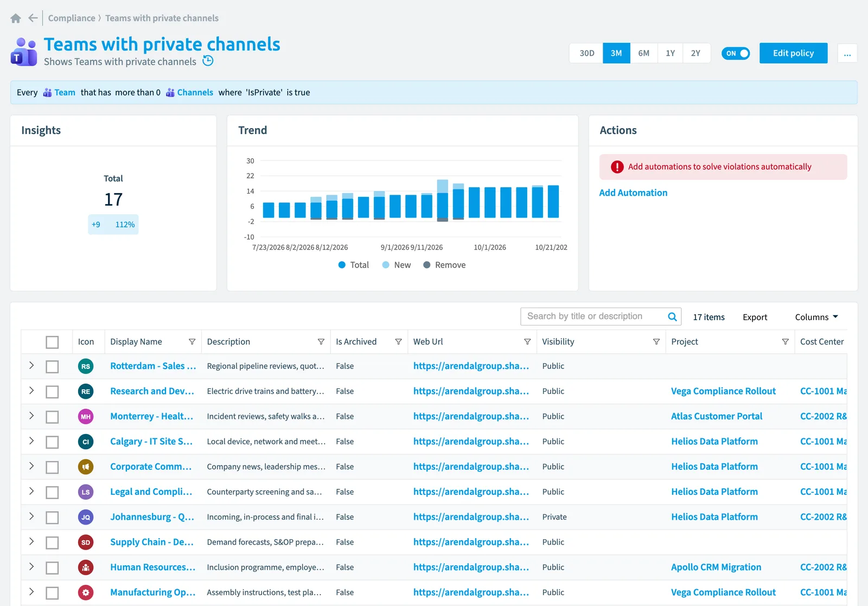
Task: Turn off the policy ON switch
Action: [736, 53]
